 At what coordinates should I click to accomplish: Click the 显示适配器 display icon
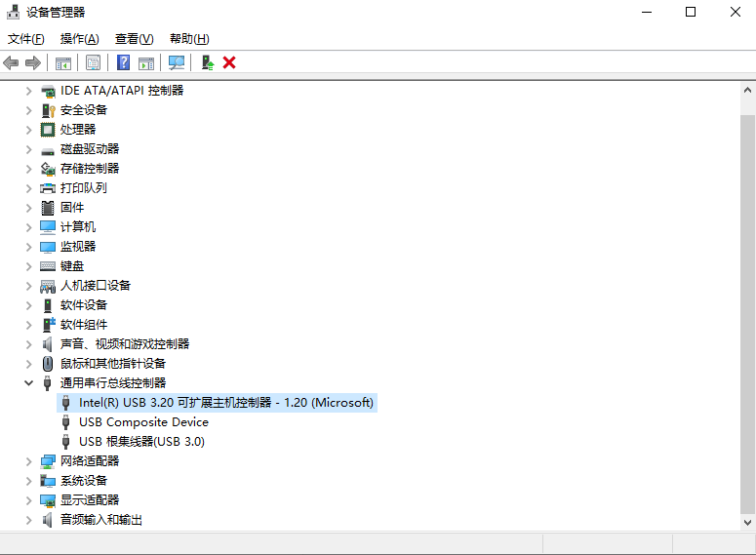(x=48, y=500)
